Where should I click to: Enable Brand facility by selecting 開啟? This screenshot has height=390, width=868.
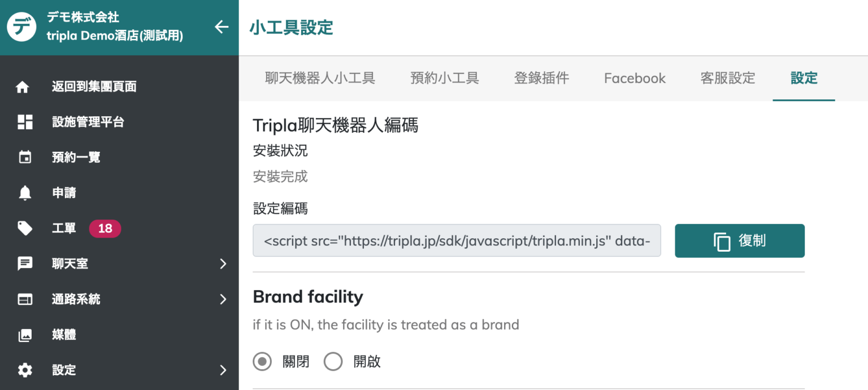click(x=333, y=361)
